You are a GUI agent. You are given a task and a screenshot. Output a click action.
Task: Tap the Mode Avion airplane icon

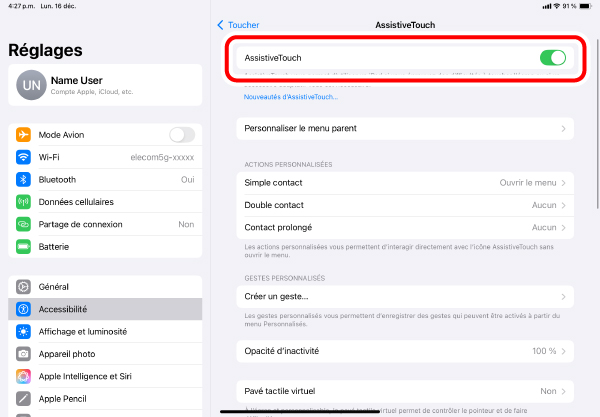click(x=23, y=135)
